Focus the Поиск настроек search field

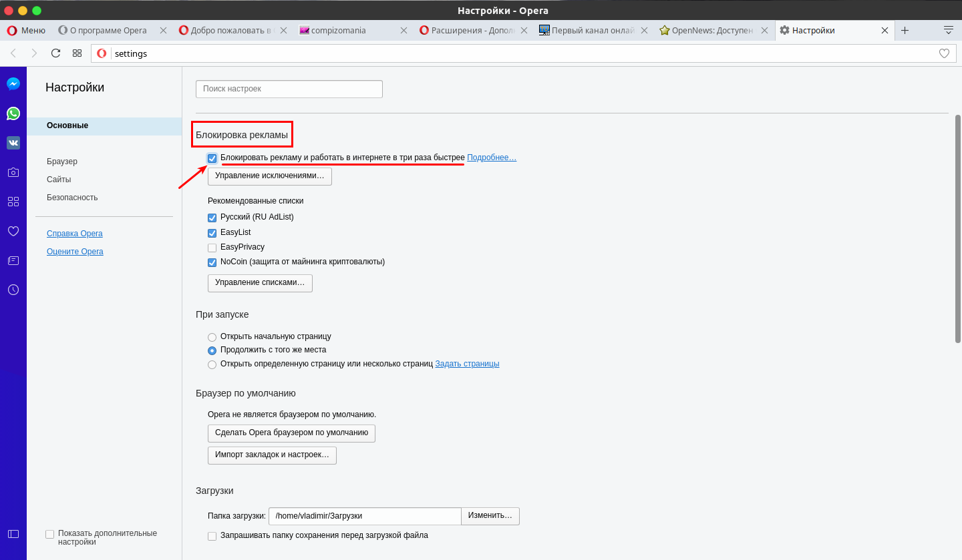pyautogui.click(x=289, y=89)
